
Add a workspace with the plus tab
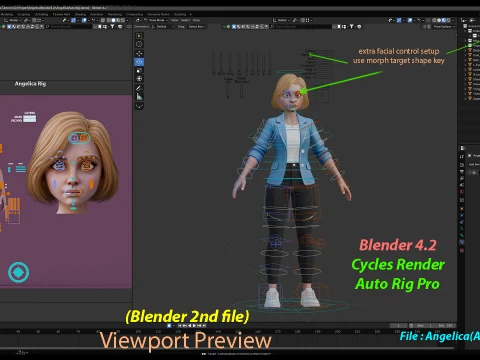[x=191, y=14]
